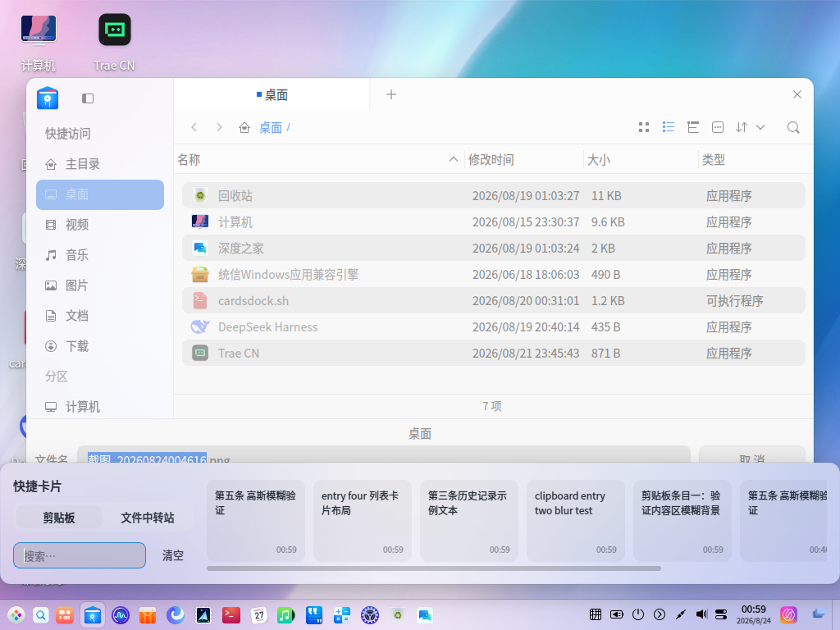Screen dimensions: 840x630
Task: Click the 清空 button
Action: pyautogui.click(x=173, y=555)
